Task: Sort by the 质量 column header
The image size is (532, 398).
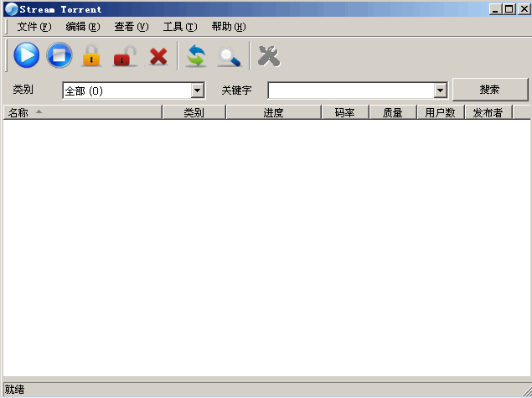Action: [x=393, y=112]
